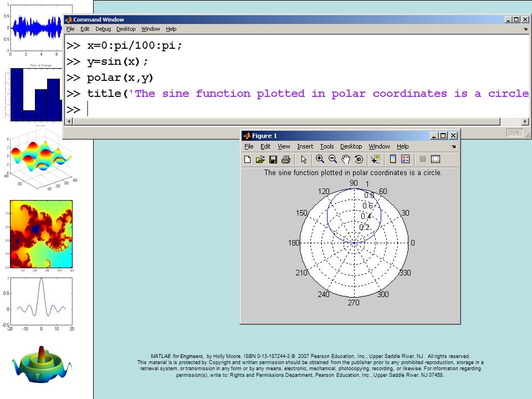Screen dimensions: 532x399
Task: Open Tools menu in Figure 1
Action: (x=327, y=146)
